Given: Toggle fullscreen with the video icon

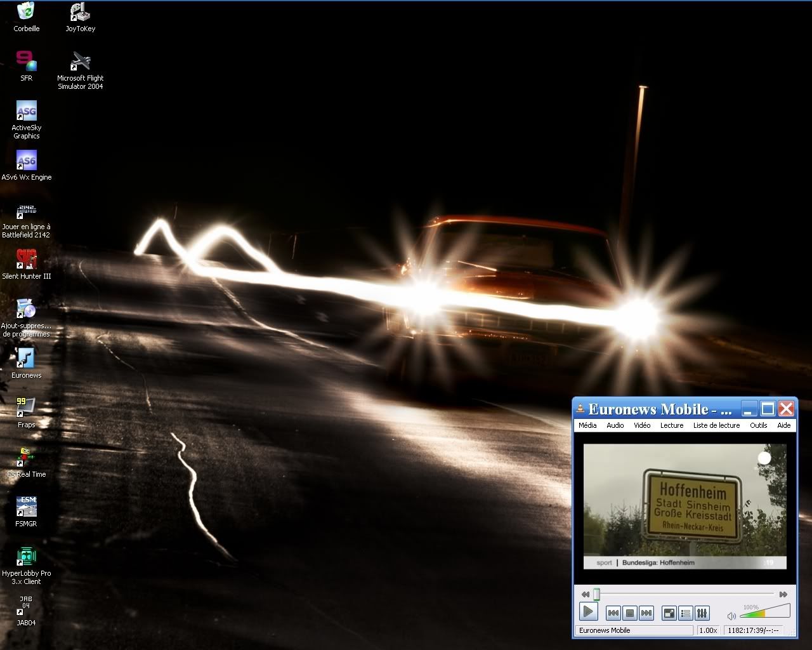Looking at the screenshot, I should pyautogui.click(x=669, y=613).
